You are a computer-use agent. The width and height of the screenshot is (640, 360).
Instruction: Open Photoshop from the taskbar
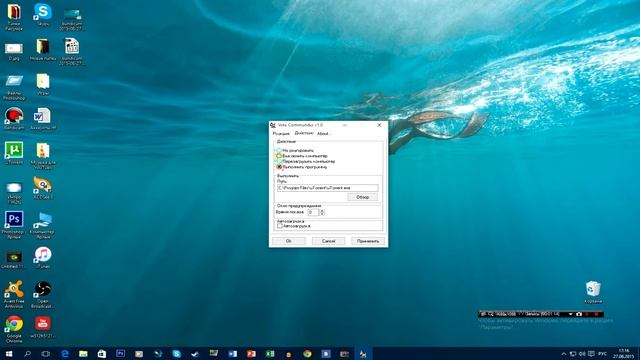120,354
